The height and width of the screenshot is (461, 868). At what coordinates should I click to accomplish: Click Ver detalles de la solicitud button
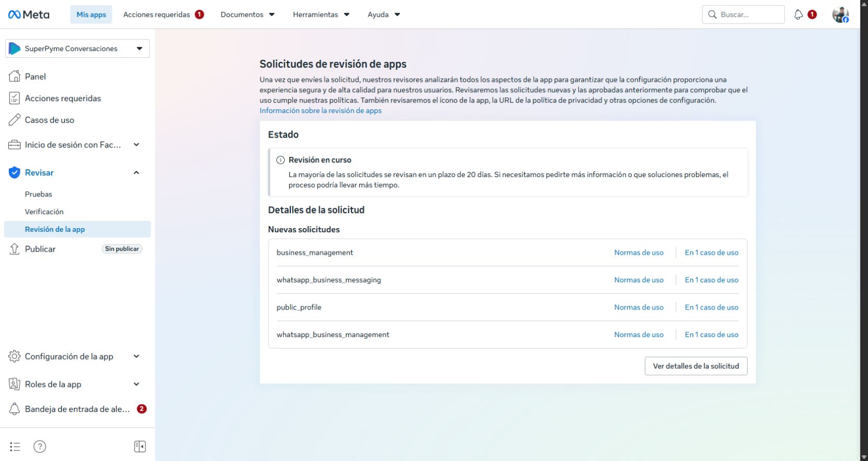(x=696, y=366)
